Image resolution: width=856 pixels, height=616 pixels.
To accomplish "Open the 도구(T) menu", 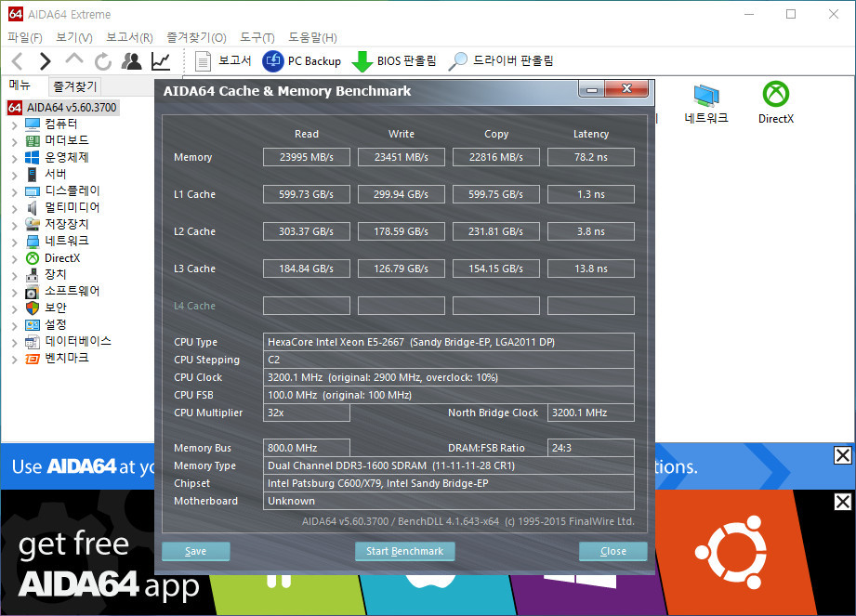I will click(x=257, y=38).
